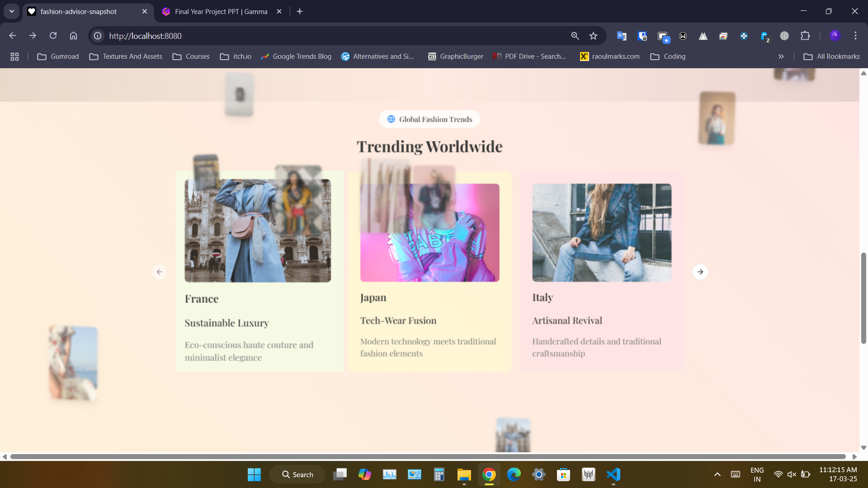The width and height of the screenshot is (868, 488).
Task: Reload the page using the refresh icon
Action: 53,36
